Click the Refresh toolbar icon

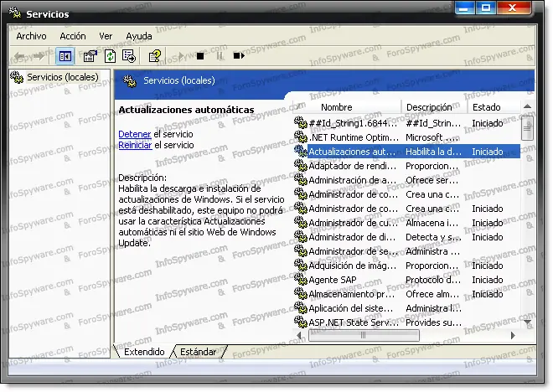tap(110, 56)
